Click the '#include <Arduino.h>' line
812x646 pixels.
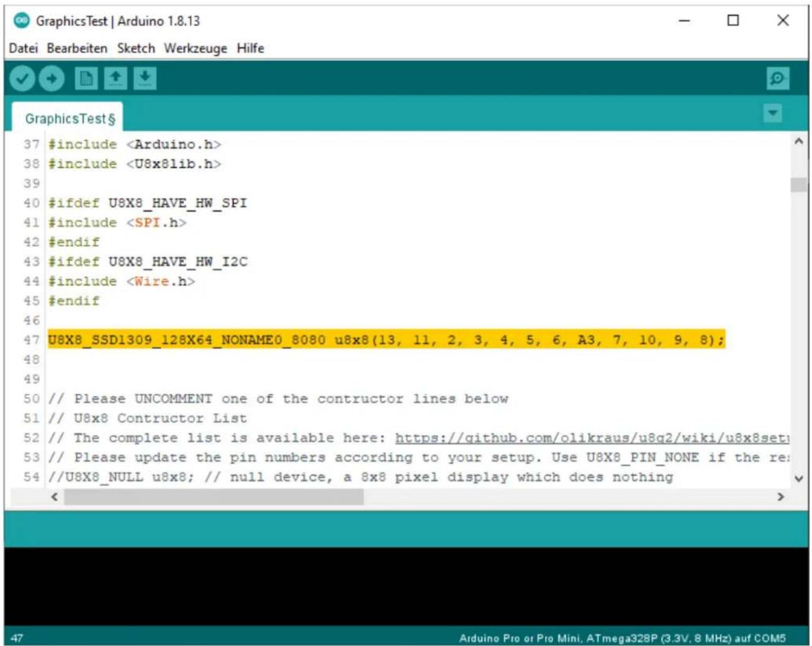pos(135,144)
